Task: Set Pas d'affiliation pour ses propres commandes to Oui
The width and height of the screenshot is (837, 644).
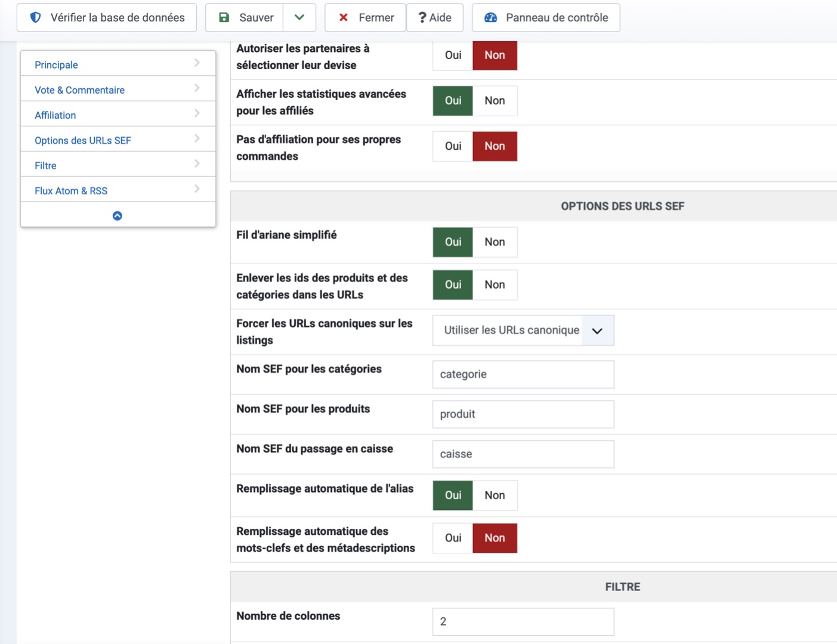Action: click(x=453, y=146)
